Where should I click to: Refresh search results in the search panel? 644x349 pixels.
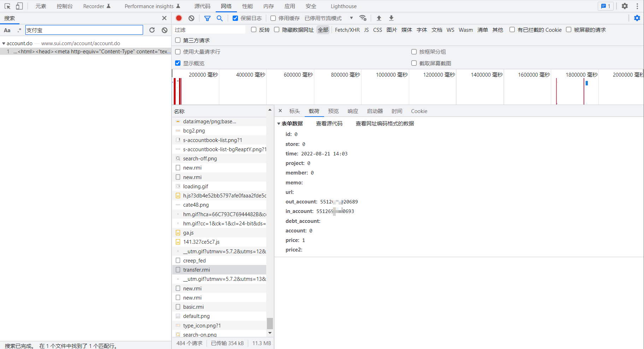tap(152, 30)
